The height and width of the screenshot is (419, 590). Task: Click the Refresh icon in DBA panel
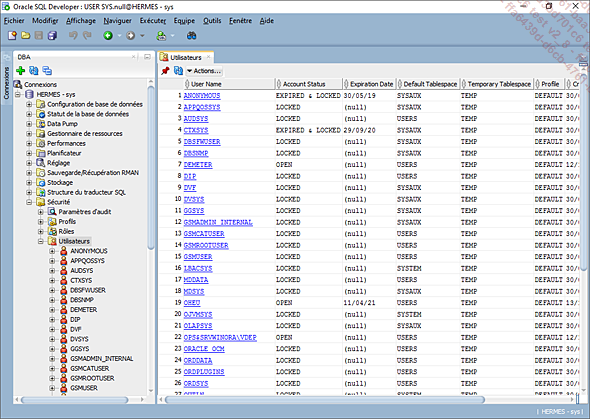[x=33, y=70]
